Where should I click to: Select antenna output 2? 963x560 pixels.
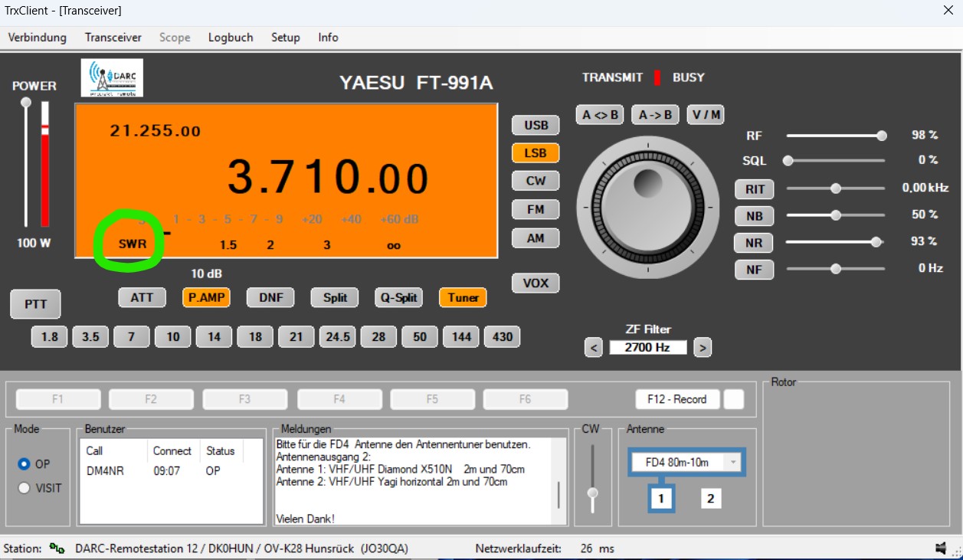click(710, 499)
